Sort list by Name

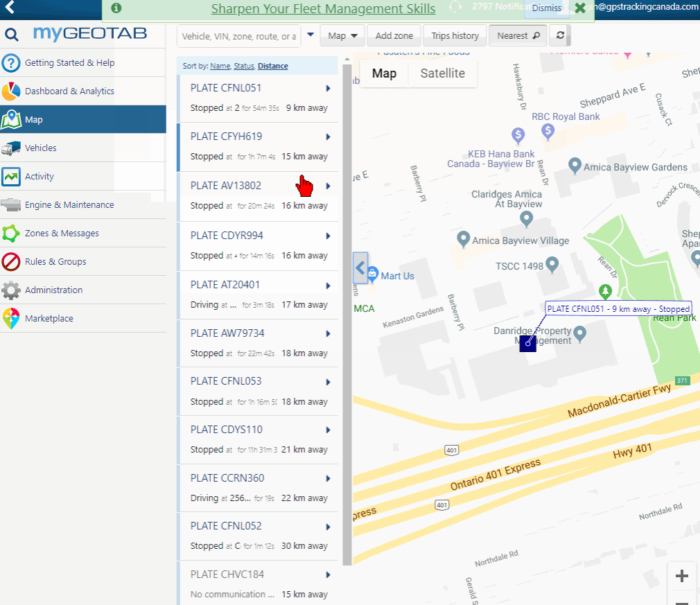[x=220, y=66]
